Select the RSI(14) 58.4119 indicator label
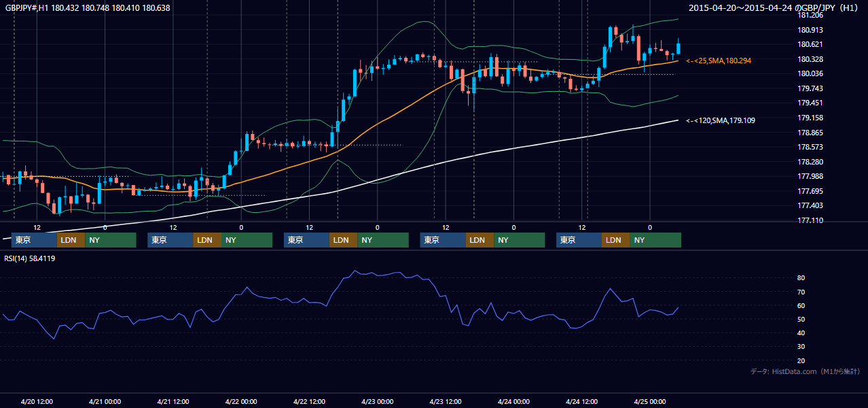Image resolution: width=868 pixels, height=408 pixels. click(x=30, y=258)
